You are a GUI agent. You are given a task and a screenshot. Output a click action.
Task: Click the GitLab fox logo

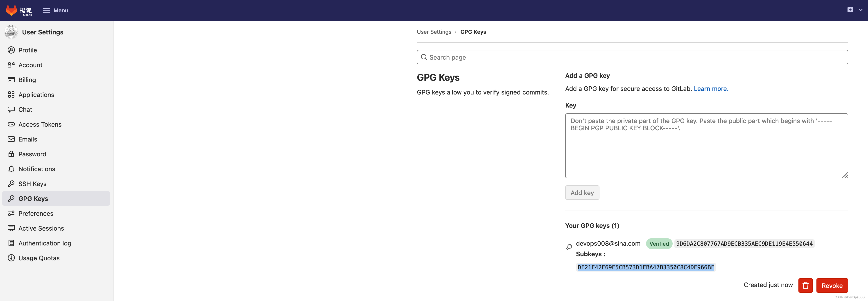coord(11,10)
